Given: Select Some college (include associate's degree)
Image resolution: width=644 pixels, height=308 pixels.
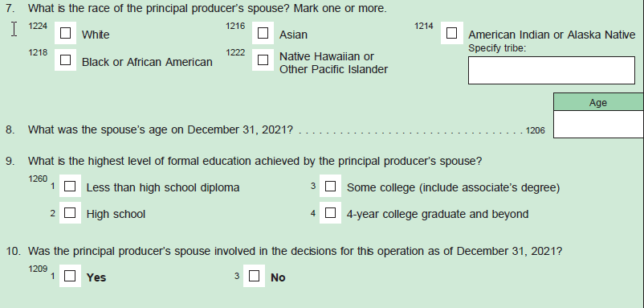Looking at the screenshot, I should click(330, 186).
